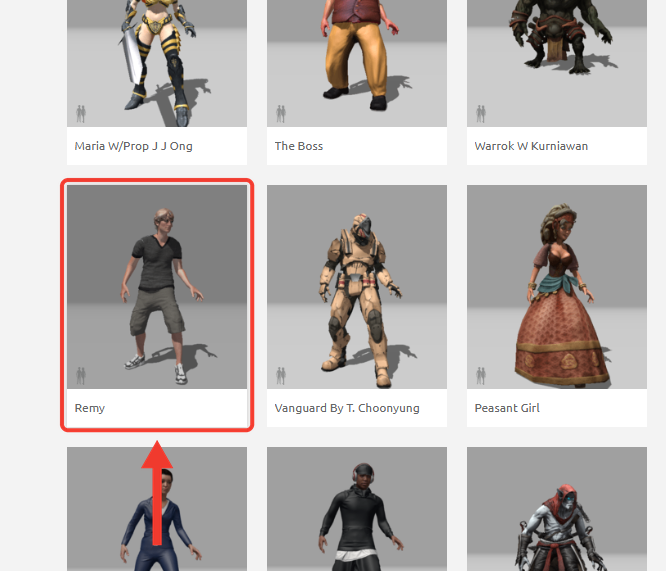
Task: Select the red-hooded goblin character
Action: coord(557,509)
